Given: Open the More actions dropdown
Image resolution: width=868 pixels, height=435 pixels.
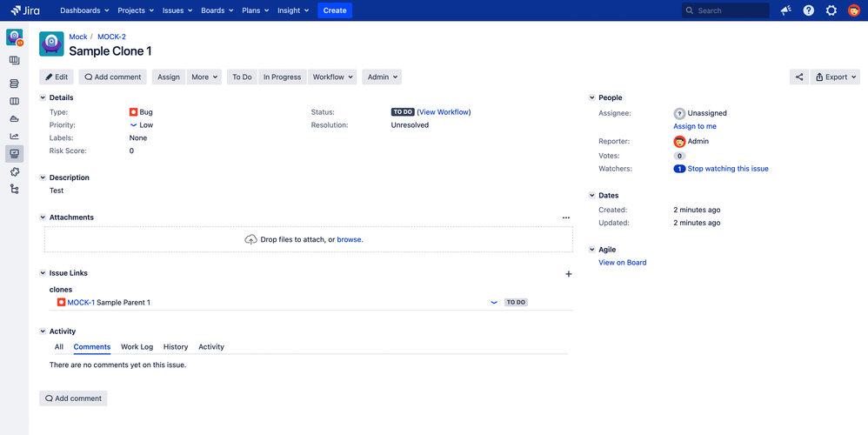Looking at the screenshot, I should [204, 77].
